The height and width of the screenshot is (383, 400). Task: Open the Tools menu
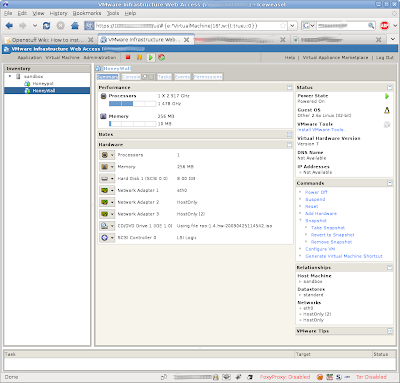(x=113, y=13)
